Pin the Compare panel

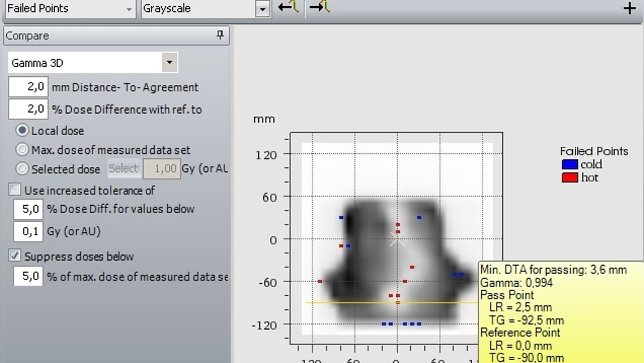tap(220, 36)
